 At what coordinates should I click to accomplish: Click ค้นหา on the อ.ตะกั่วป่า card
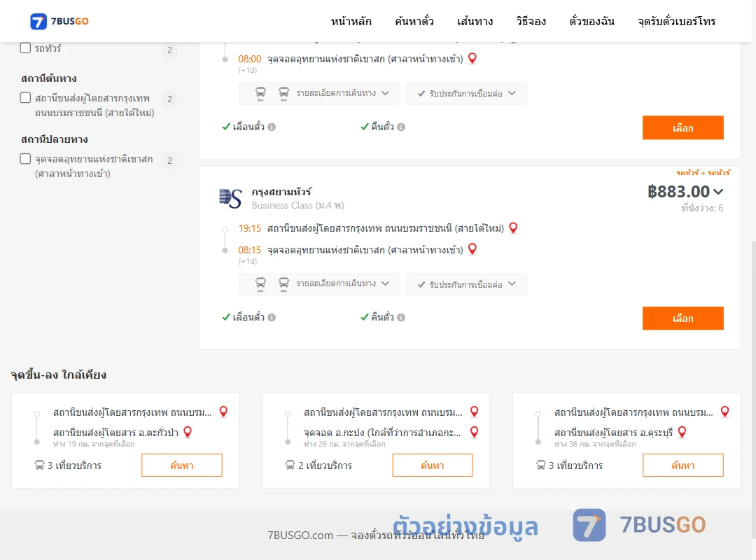tap(182, 465)
